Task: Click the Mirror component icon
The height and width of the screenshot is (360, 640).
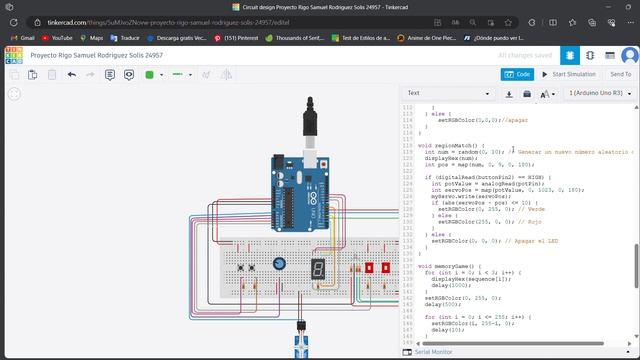Action: coord(226,75)
